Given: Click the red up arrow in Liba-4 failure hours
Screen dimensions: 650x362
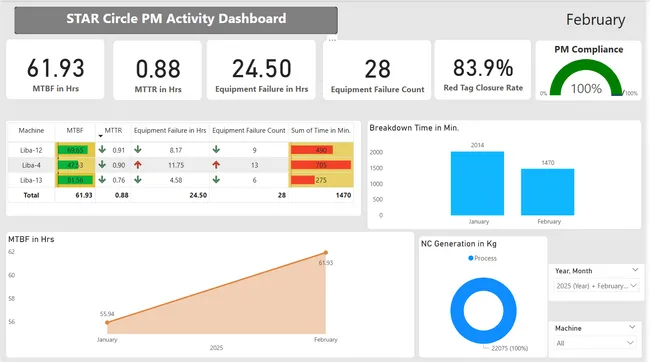Looking at the screenshot, I should click(138, 165).
